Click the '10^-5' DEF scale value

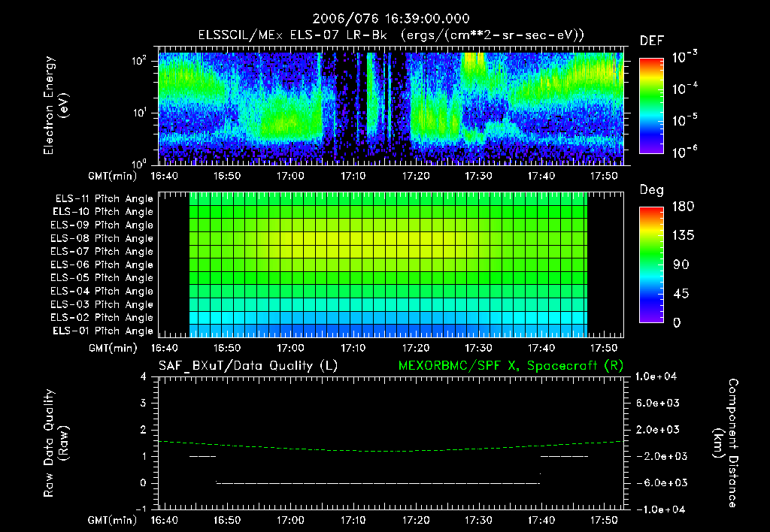[684, 119]
